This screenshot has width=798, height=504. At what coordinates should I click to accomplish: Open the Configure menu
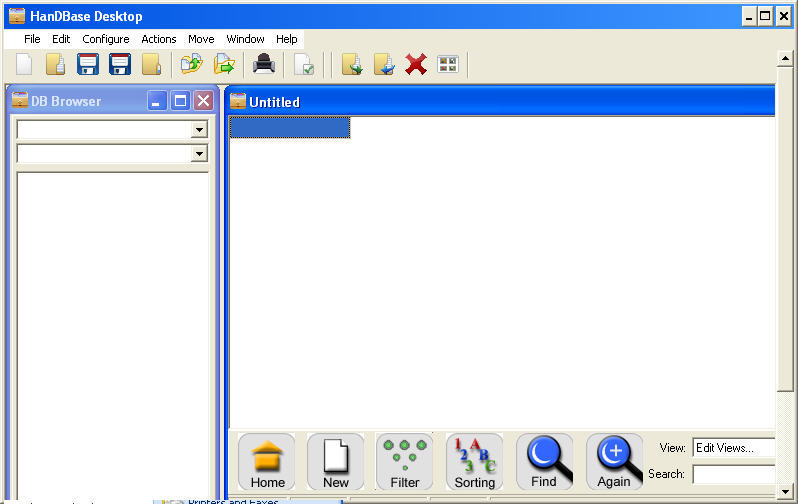106,39
